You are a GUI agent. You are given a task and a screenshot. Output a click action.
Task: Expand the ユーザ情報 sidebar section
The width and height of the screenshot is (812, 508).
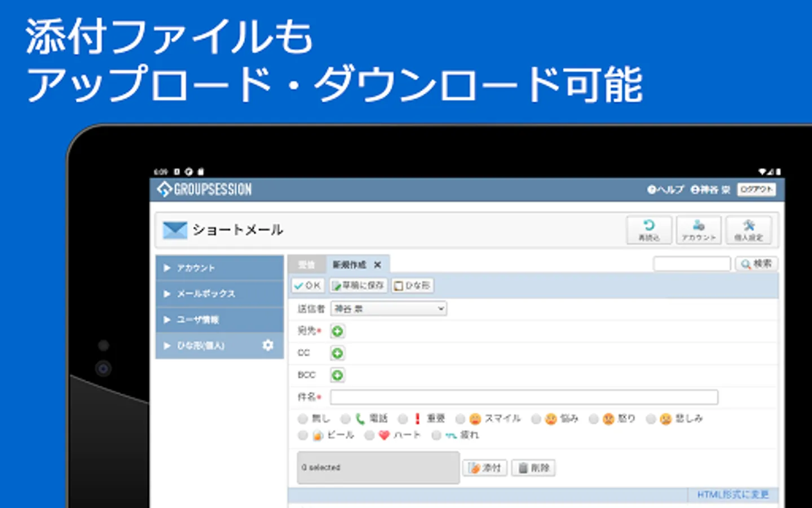coord(219,319)
